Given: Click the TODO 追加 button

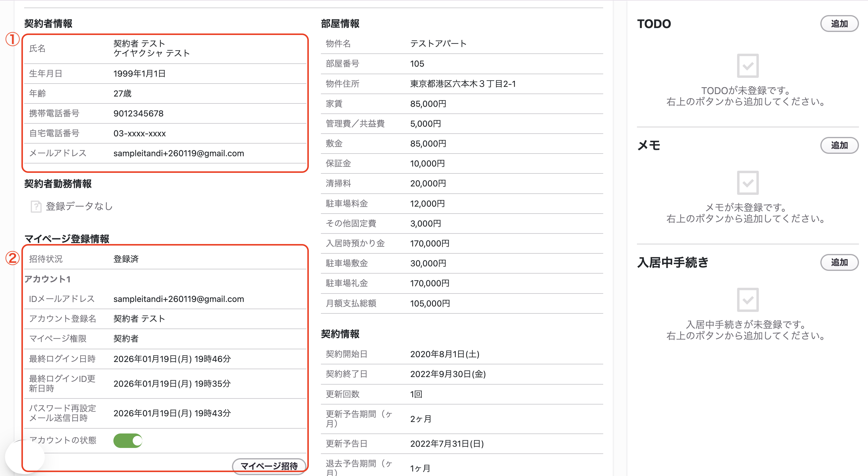Looking at the screenshot, I should pyautogui.click(x=839, y=24).
